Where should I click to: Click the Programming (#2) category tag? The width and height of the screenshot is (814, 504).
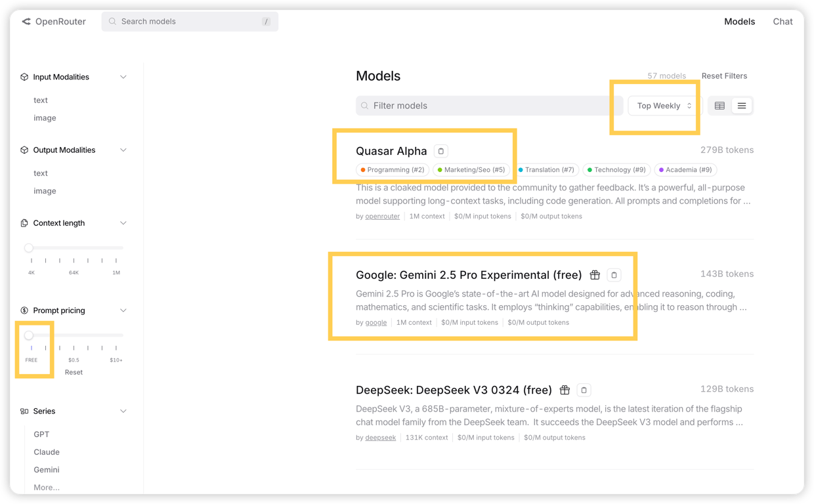393,170
